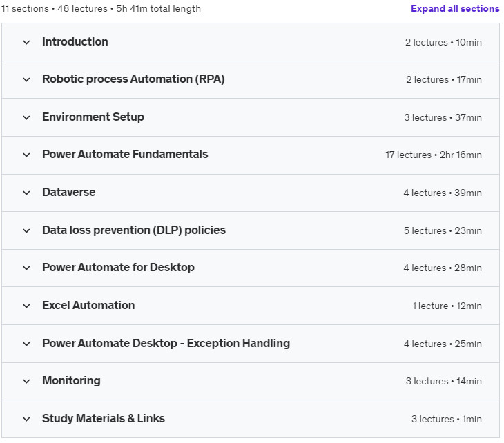Open Power Automate for Desktop title
504x443 pixels.
118,267
